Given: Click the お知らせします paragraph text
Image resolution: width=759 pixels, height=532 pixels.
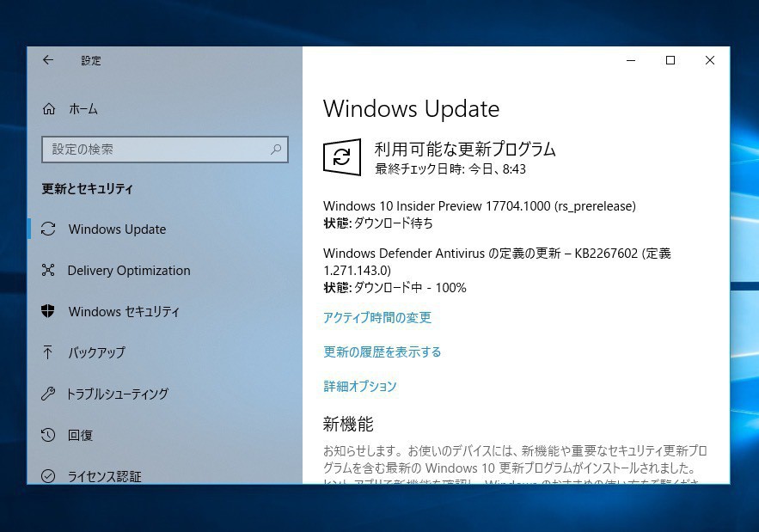Looking at the screenshot, I should pos(515,465).
